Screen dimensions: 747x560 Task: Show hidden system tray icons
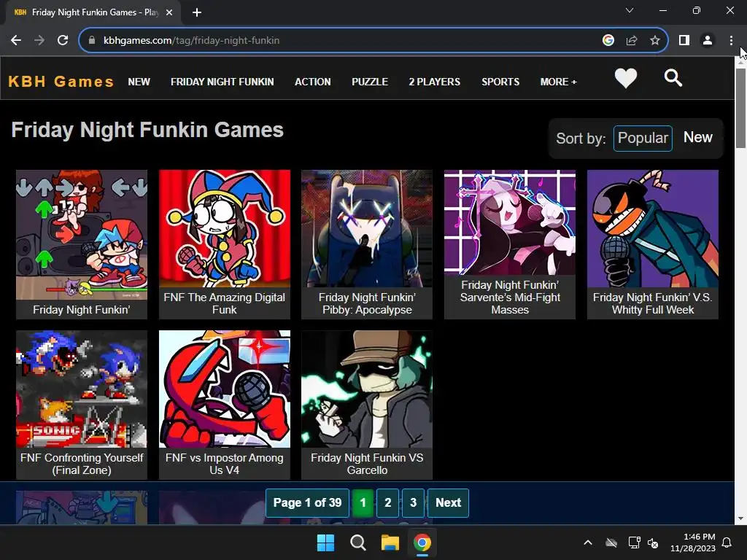coord(588,542)
